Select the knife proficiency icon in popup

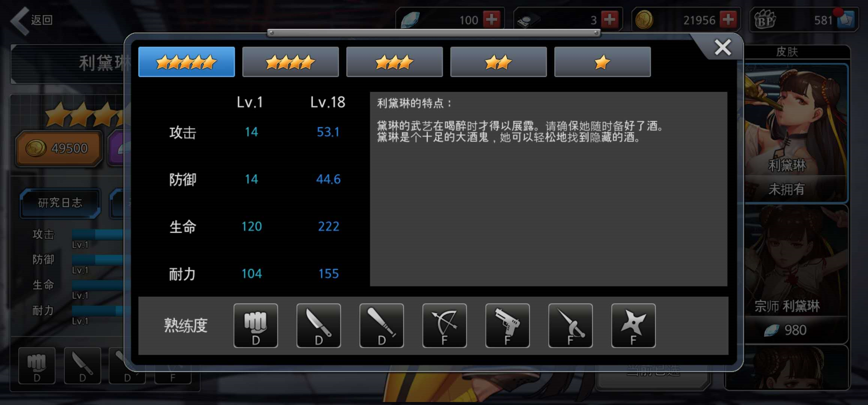(319, 325)
